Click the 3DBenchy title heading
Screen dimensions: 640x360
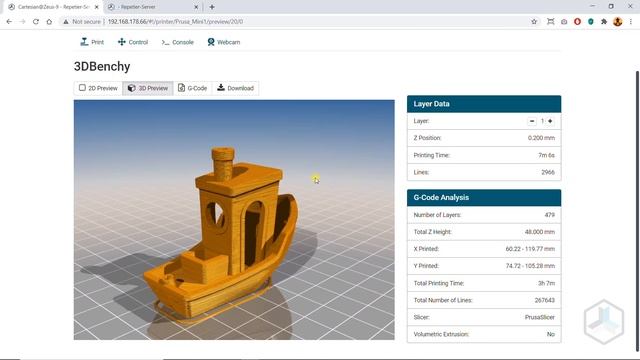[x=102, y=66]
